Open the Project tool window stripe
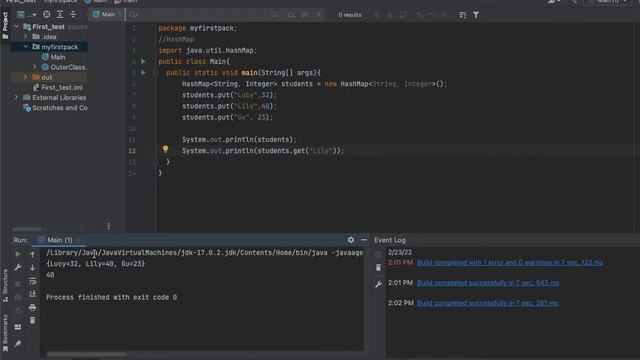This screenshot has height=360, width=640. click(5, 25)
